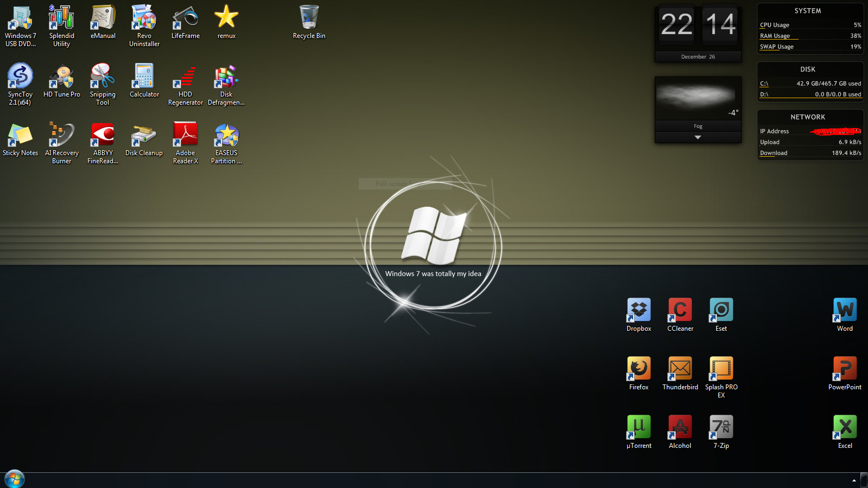The image size is (868, 488).
Task: Click the NETWORK widget header
Action: (808, 117)
